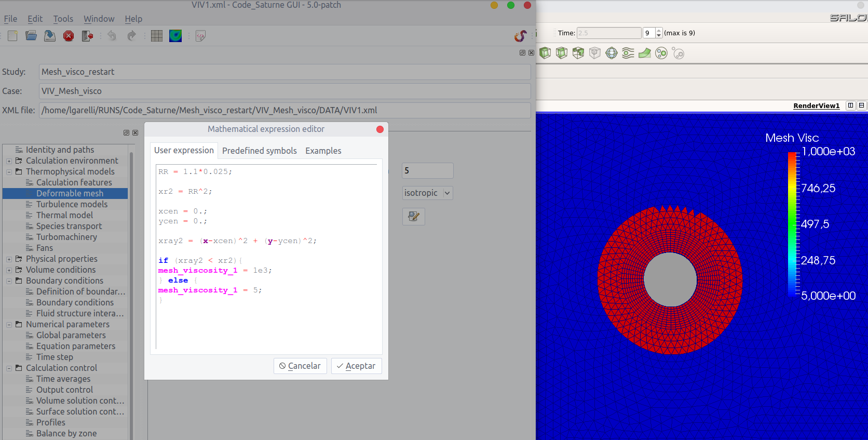Decrease the time step index spinner
The width and height of the screenshot is (868, 440).
(659, 35)
